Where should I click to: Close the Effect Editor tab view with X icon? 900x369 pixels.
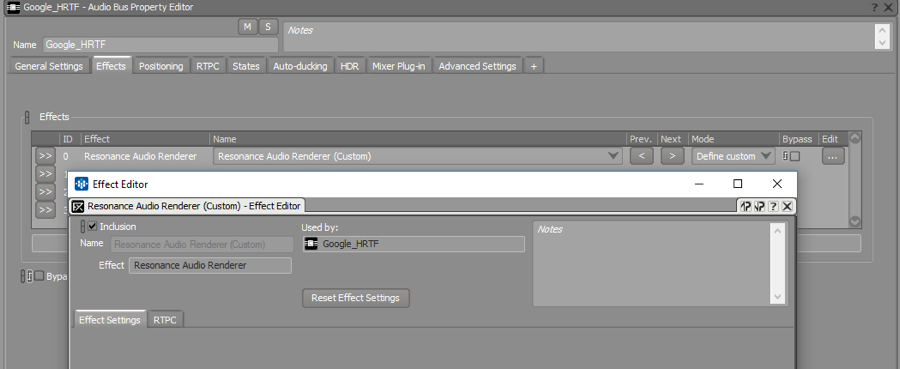[787, 206]
